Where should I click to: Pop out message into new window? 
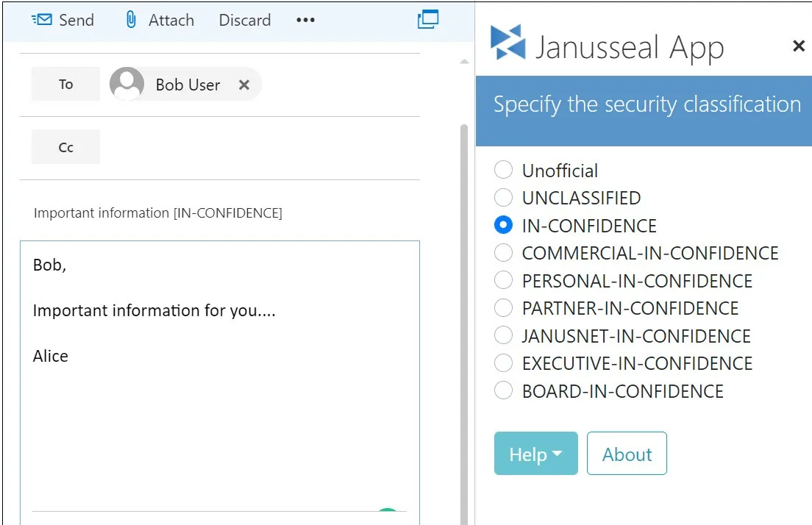[427, 19]
